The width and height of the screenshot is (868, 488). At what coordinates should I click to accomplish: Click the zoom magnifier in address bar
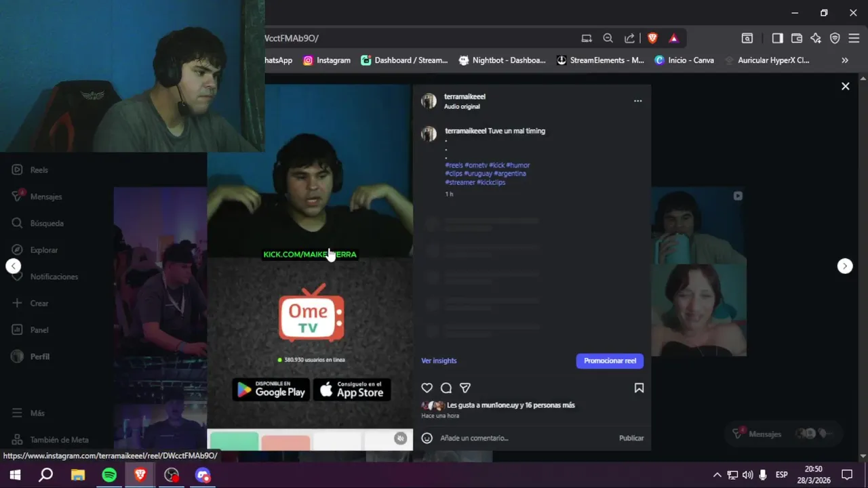coord(608,39)
